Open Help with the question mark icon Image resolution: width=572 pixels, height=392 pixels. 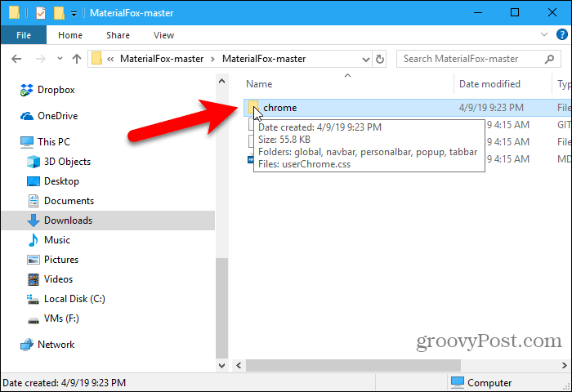562,34
